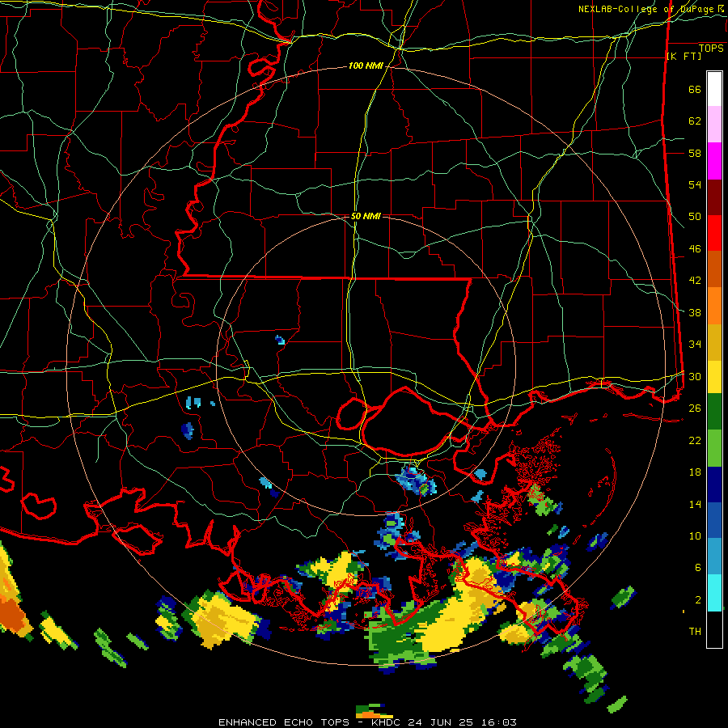Pick the dark orange legend swatch
The image size is (728, 728).
[714, 269]
